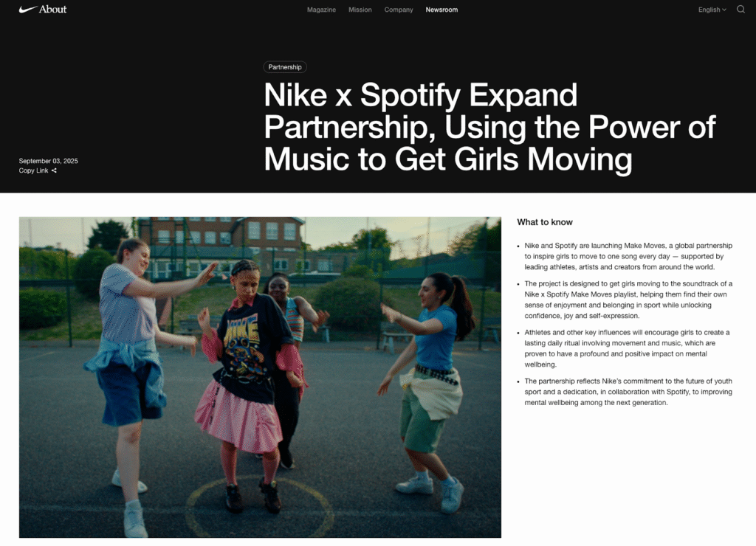
Task: Open search with the magnifier icon
Action: coord(740,10)
